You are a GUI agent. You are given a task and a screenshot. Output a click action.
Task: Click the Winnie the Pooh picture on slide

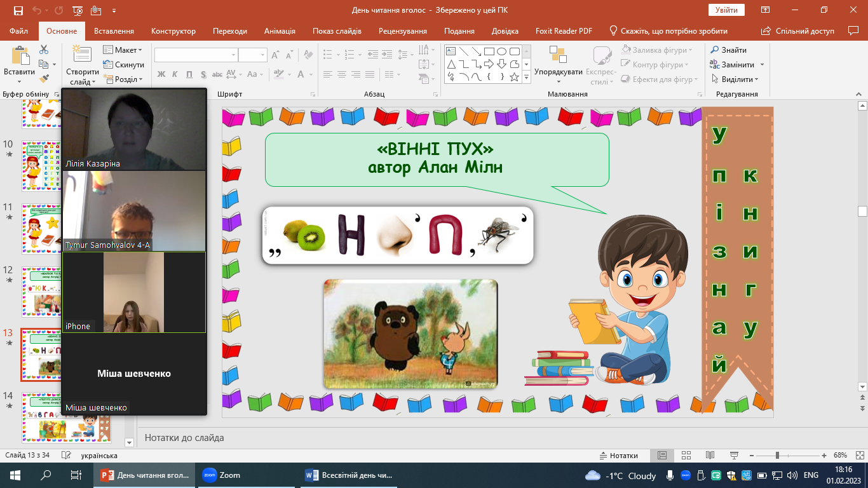pyautogui.click(x=410, y=334)
